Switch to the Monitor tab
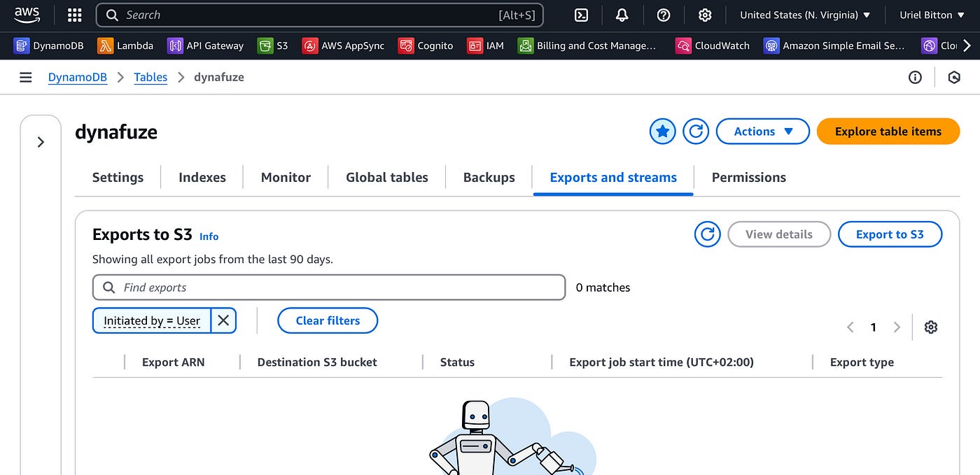 286,177
